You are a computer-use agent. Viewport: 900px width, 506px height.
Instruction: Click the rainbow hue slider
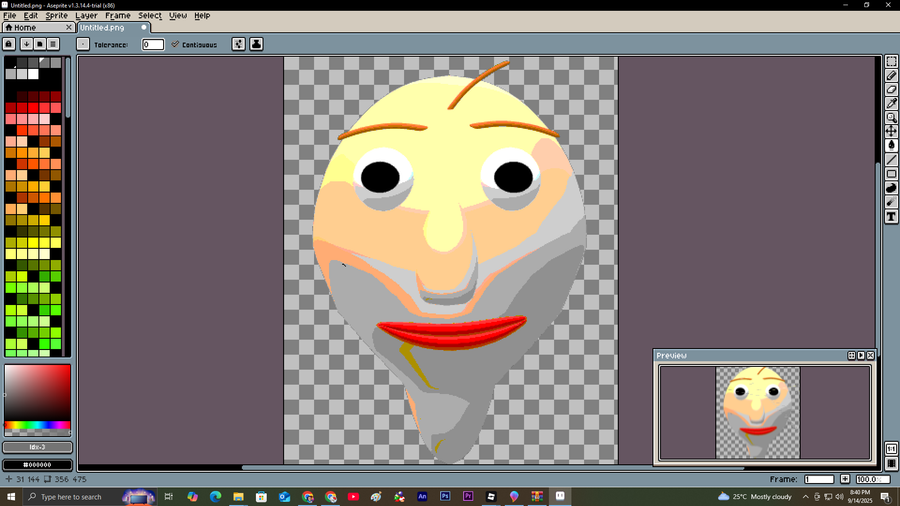[x=37, y=425]
